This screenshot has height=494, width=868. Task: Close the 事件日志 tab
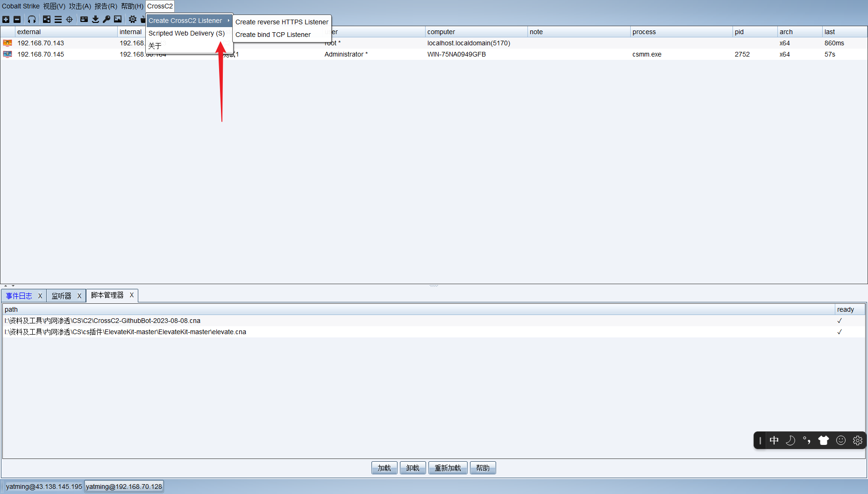point(40,296)
